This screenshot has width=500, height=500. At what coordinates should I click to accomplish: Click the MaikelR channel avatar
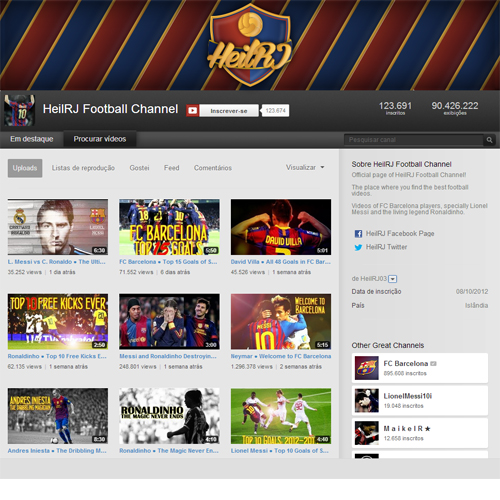click(366, 433)
